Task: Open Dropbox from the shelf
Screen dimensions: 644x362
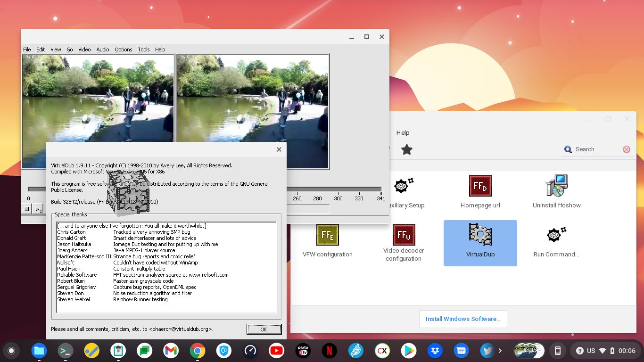Action: 435,351
